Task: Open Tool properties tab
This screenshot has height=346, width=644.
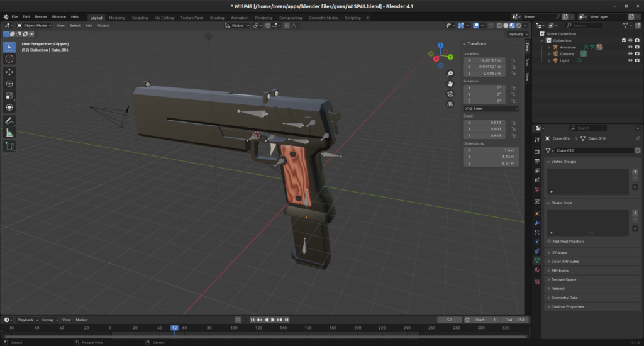Action: [x=537, y=140]
